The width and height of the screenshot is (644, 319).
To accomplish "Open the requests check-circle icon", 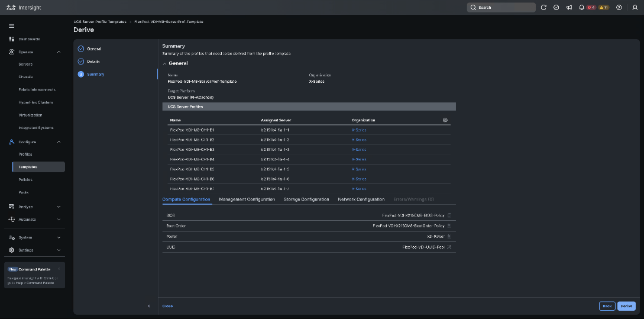I will pyautogui.click(x=556, y=8).
